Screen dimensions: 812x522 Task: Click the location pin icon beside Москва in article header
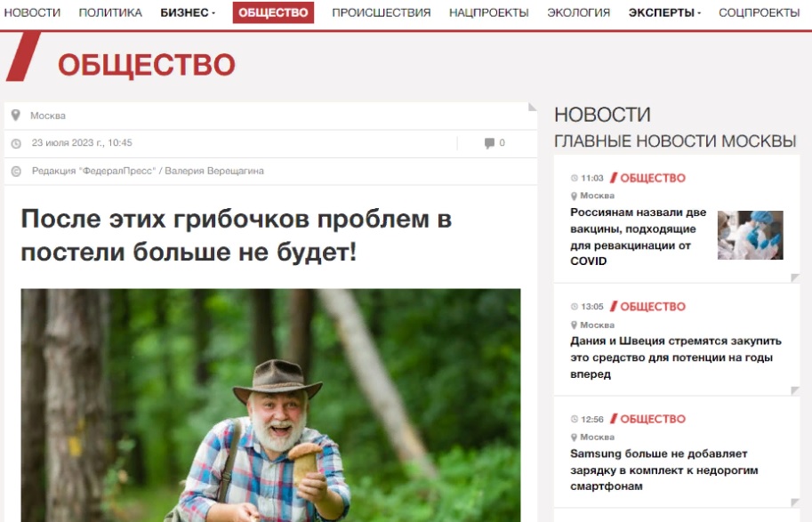click(15, 115)
